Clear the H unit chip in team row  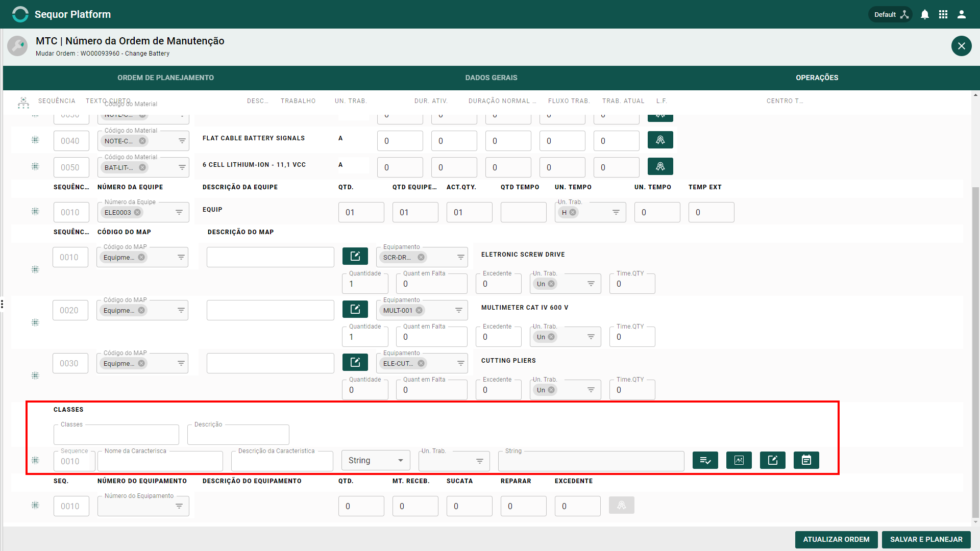click(x=573, y=212)
